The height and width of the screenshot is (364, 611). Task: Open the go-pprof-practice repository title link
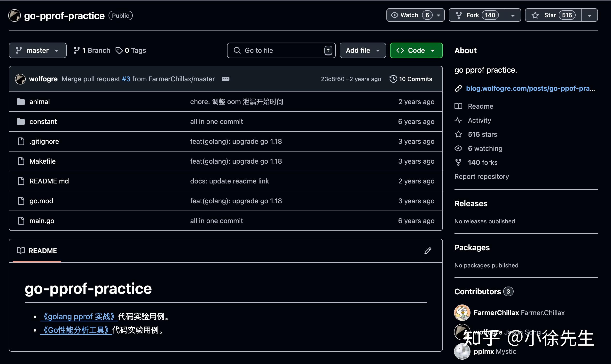[64, 15]
